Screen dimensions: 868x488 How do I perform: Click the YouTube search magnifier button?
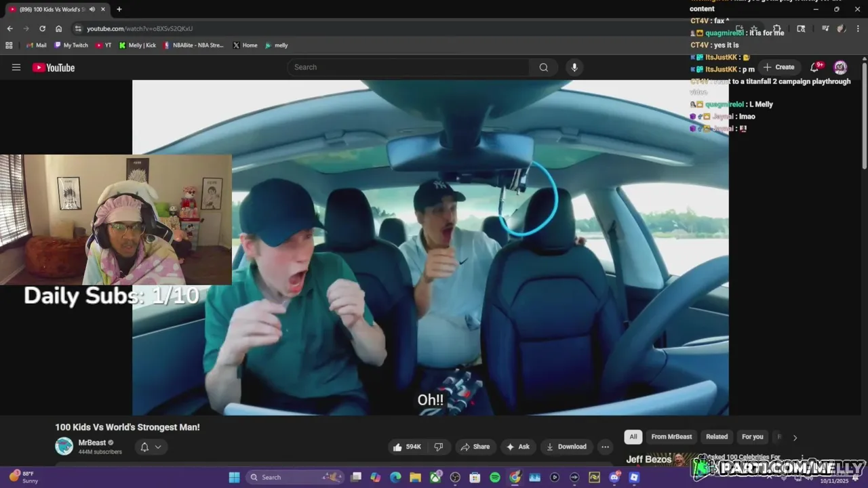click(x=543, y=67)
